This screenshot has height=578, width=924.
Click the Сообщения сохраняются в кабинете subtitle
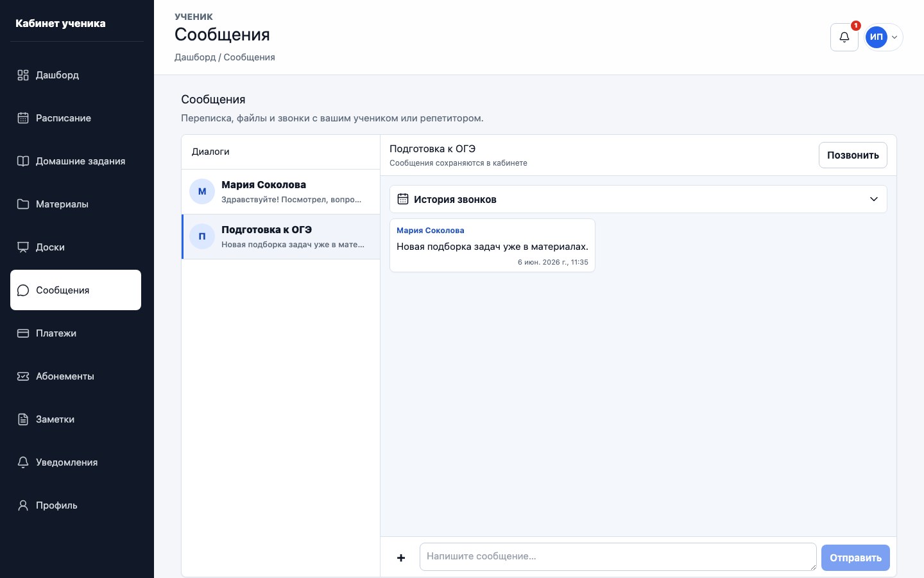[x=458, y=163]
